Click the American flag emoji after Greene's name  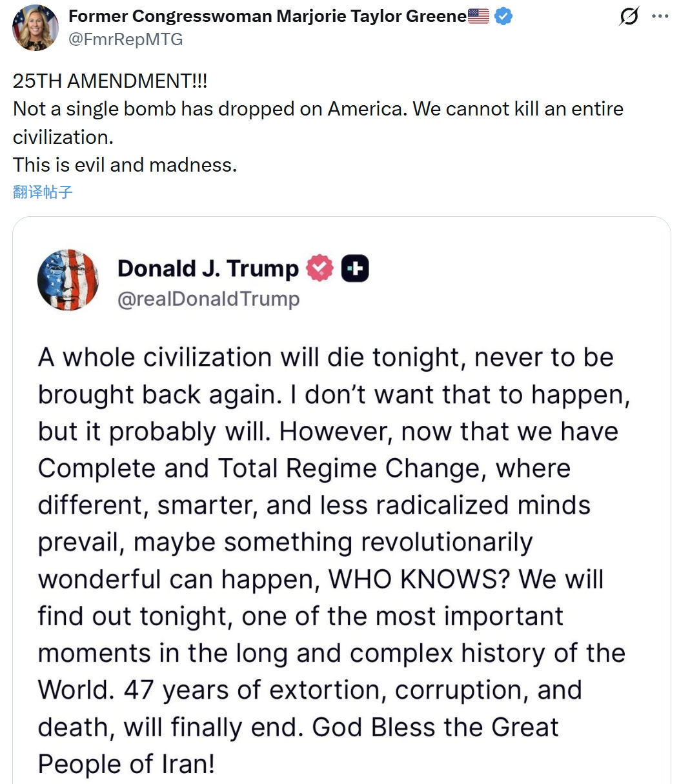(478, 16)
